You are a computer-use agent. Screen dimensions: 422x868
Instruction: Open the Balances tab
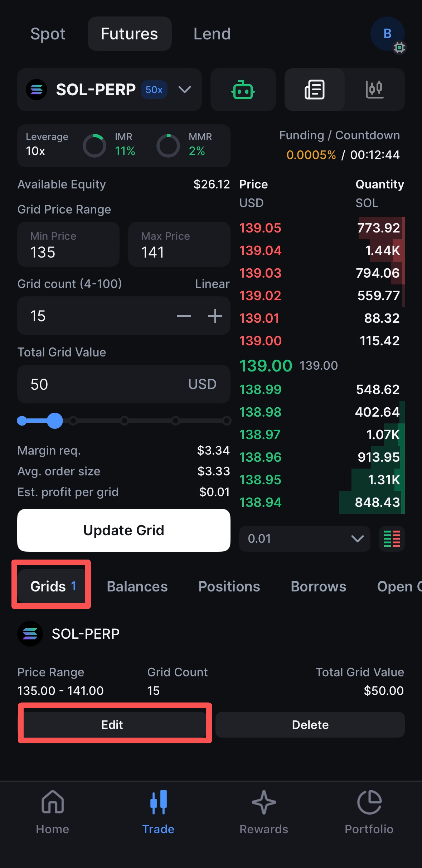137,586
